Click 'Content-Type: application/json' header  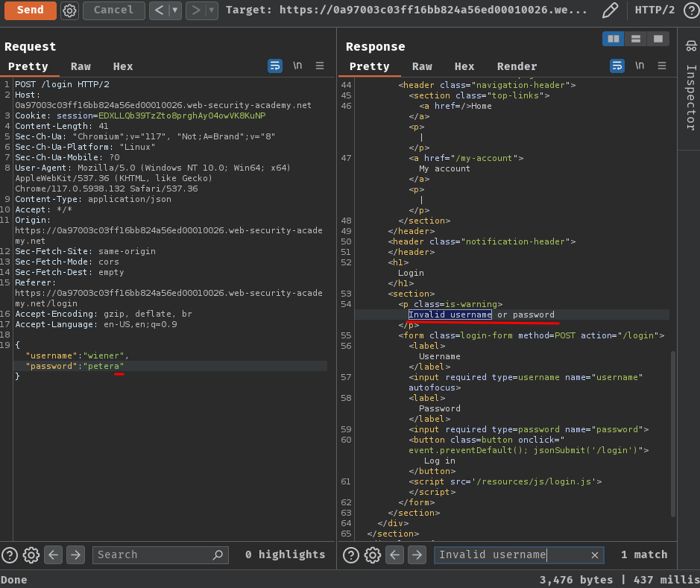pos(93,199)
